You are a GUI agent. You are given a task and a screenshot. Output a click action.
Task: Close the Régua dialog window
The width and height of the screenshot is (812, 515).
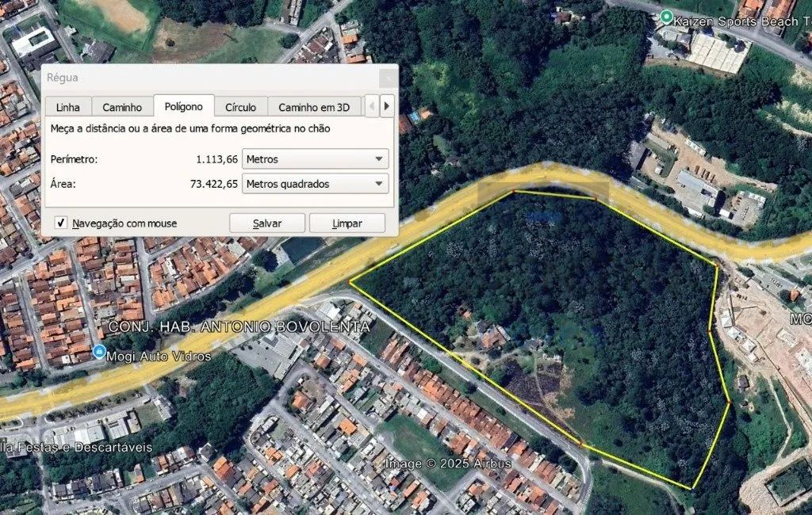[x=389, y=78]
